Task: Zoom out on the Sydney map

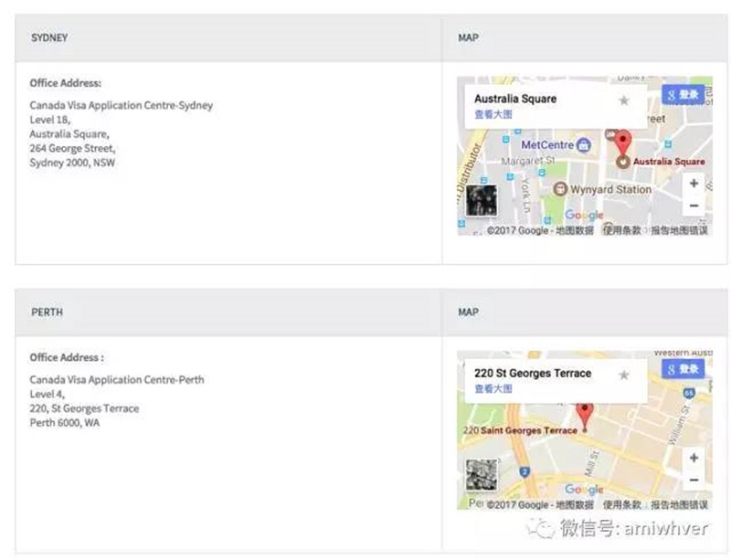Action: coord(694,206)
